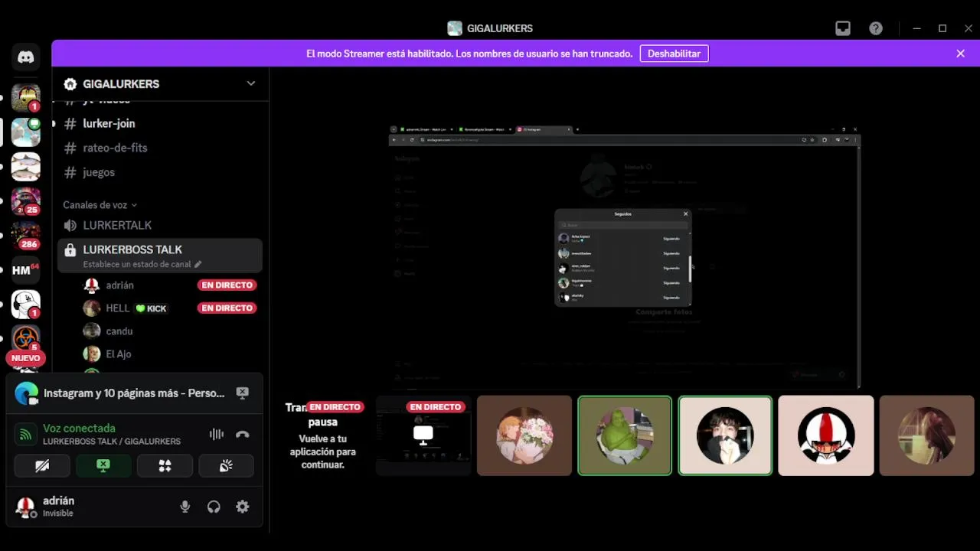Select the rightmost brown participant tile
This screenshot has height=551, width=980.
(926, 435)
